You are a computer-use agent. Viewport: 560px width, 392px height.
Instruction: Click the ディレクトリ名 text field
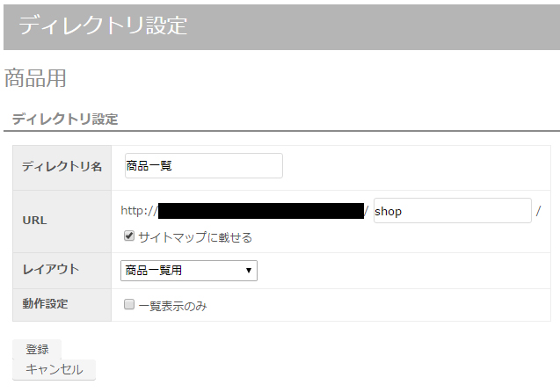(204, 165)
